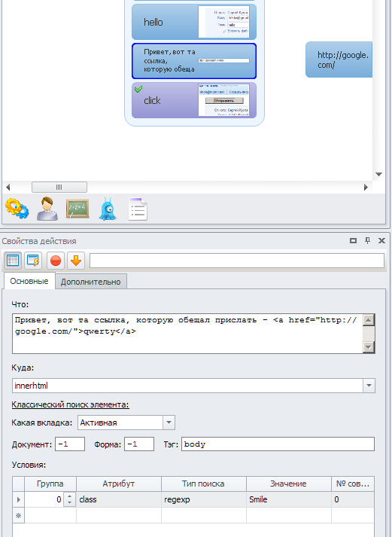Open the gears settings icon
The image size is (392, 537).
(x=17, y=208)
